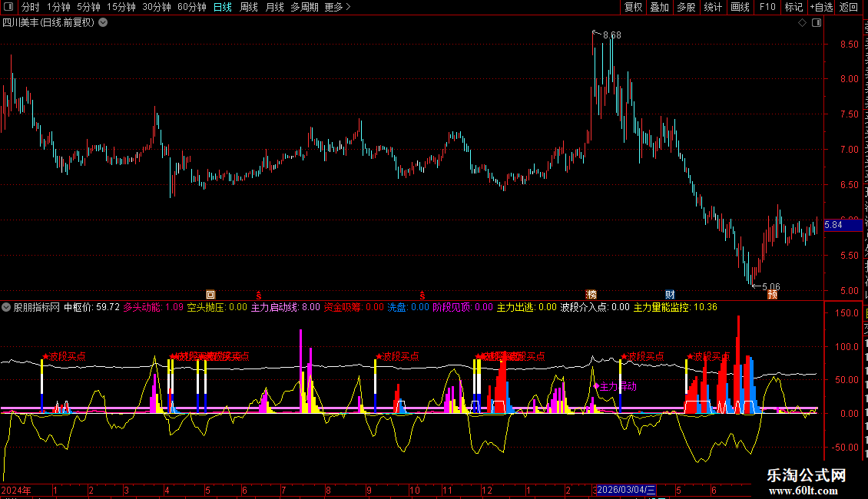Switch to 周线 weekly chart
The image size is (868, 499).
coord(249,7)
